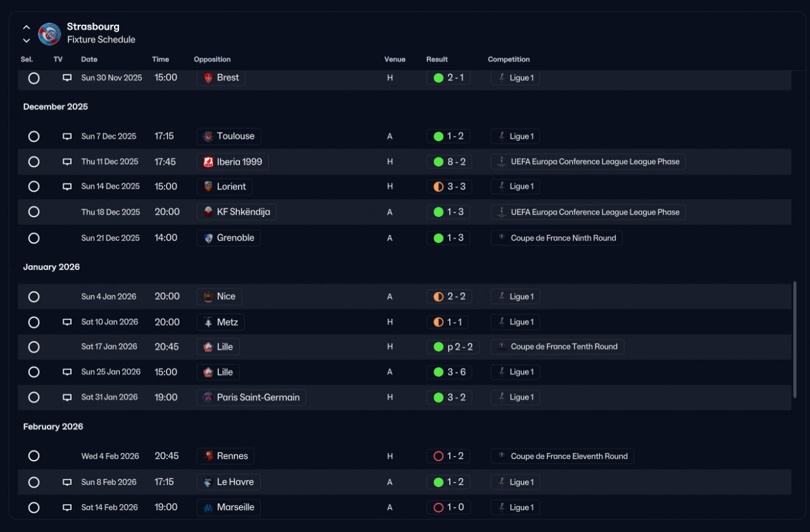Click the Paris Saint-Germain club badge
The height and width of the screenshot is (532, 810).
pyautogui.click(x=208, y=397)
